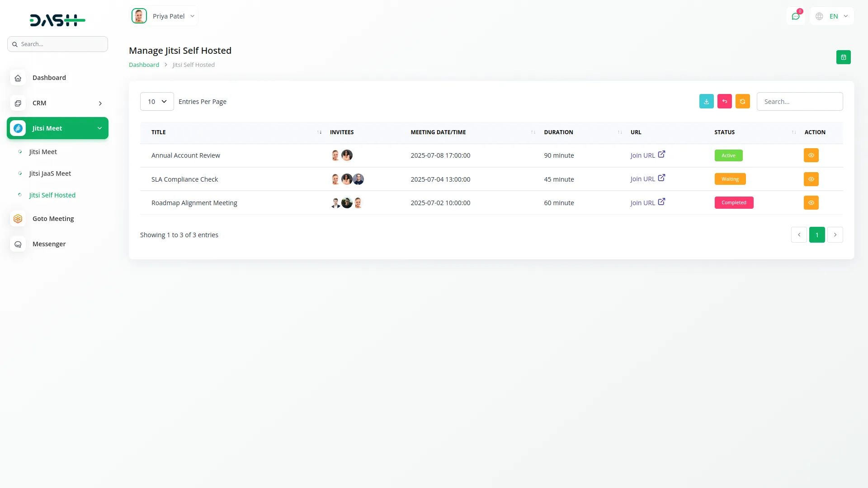Viewport: 868px width, 488px height.
Task: View SLA Compliance Check via eye icon
Action: pos(811,179)
